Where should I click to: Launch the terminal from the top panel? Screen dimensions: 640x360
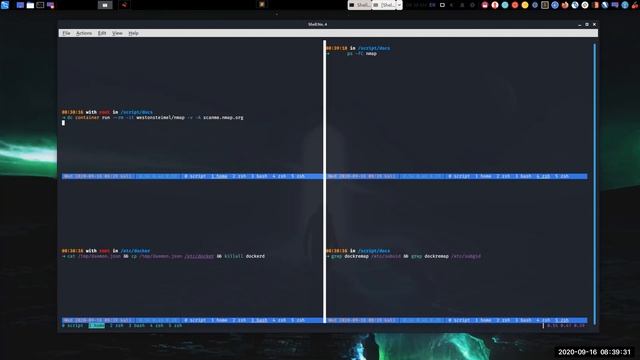40,5
